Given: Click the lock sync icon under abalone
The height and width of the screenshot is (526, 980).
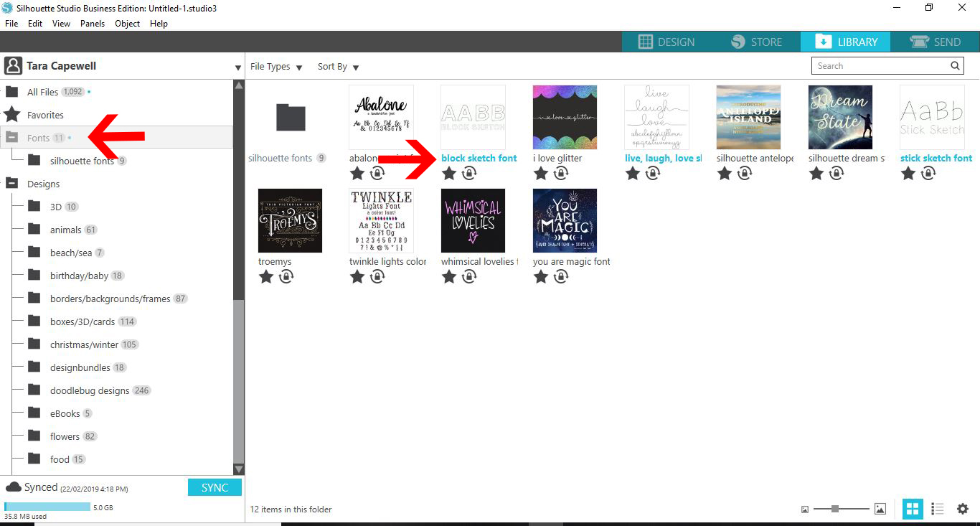Looking at the screenshot, I should (377, 173).
